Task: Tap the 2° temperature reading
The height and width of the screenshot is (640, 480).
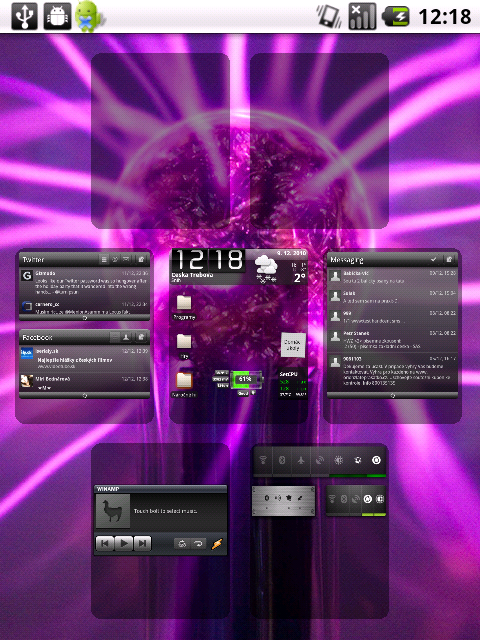Action: click(300, 278)
